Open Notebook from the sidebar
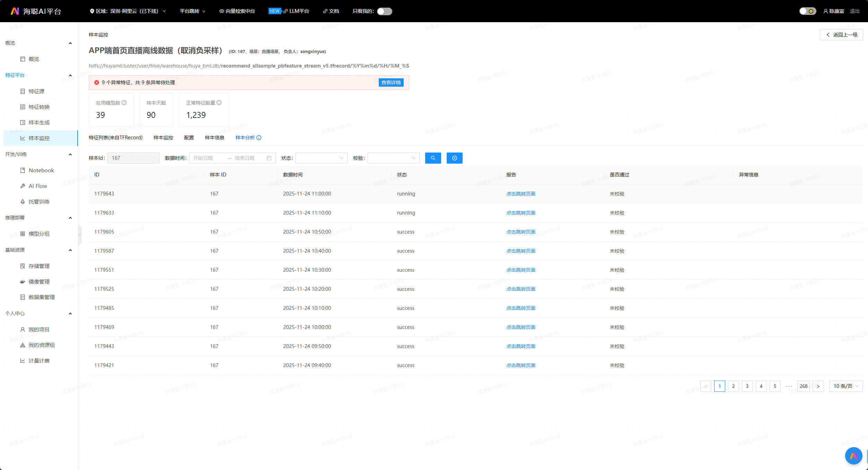 [x=41, y=170]
